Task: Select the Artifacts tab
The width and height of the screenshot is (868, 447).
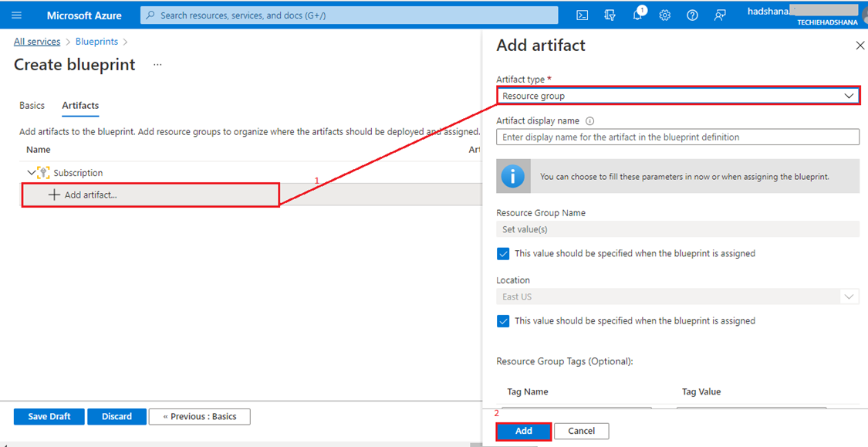Action: click(x=80, y=105)
